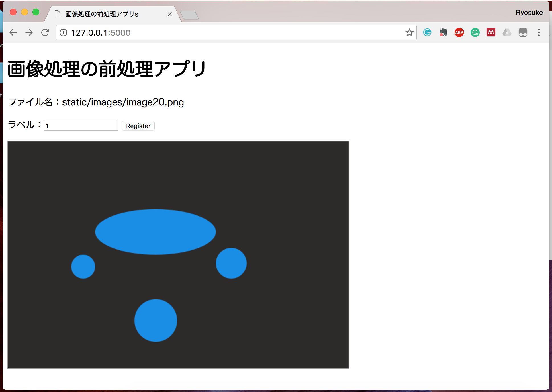
Task: Open the grey two-circle extension icon
Action: 523,32
